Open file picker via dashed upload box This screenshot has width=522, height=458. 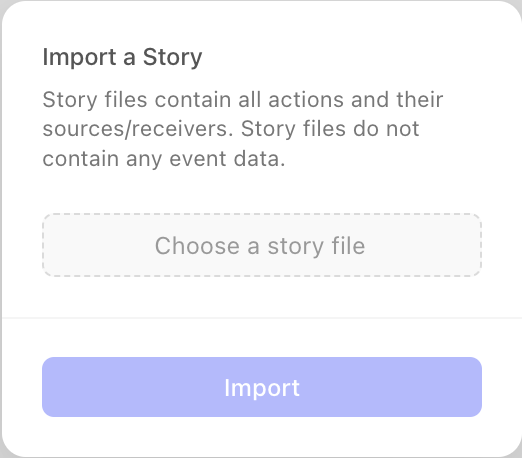[x=262, y=245]
